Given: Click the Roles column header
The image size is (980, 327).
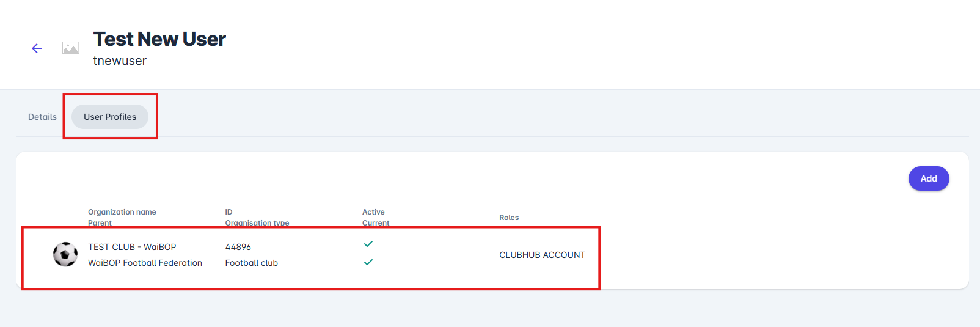Looking at the screenshot, I should tap(509, 218).
